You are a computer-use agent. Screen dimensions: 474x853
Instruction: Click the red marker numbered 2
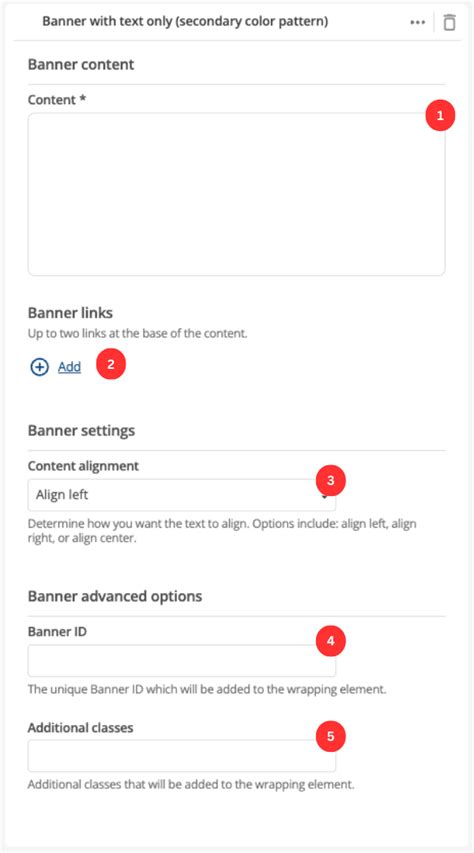111,364
